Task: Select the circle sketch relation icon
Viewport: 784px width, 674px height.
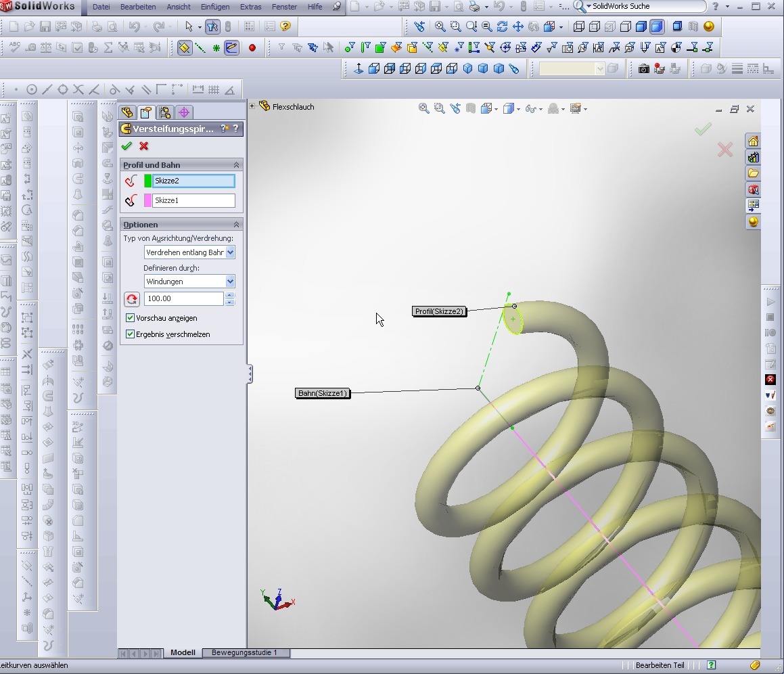Action: coord(32,89)
